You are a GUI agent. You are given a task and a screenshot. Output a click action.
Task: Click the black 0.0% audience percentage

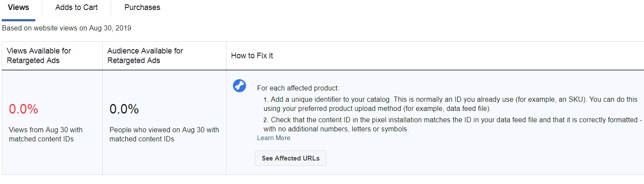[x=124, y=109]
